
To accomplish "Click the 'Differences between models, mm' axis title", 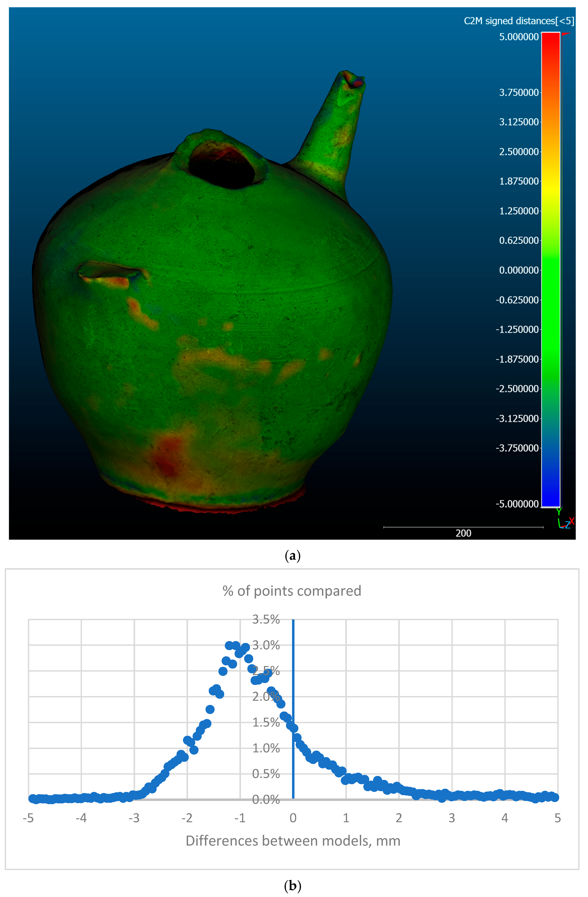I will point(293,841).
